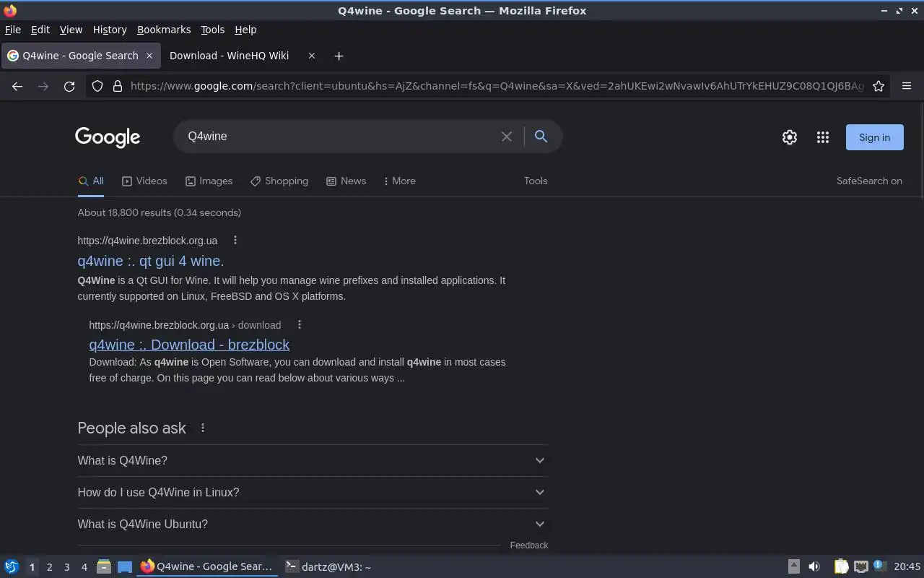Switch to News search results
This screenshot has width=924, height=578.
346,181
